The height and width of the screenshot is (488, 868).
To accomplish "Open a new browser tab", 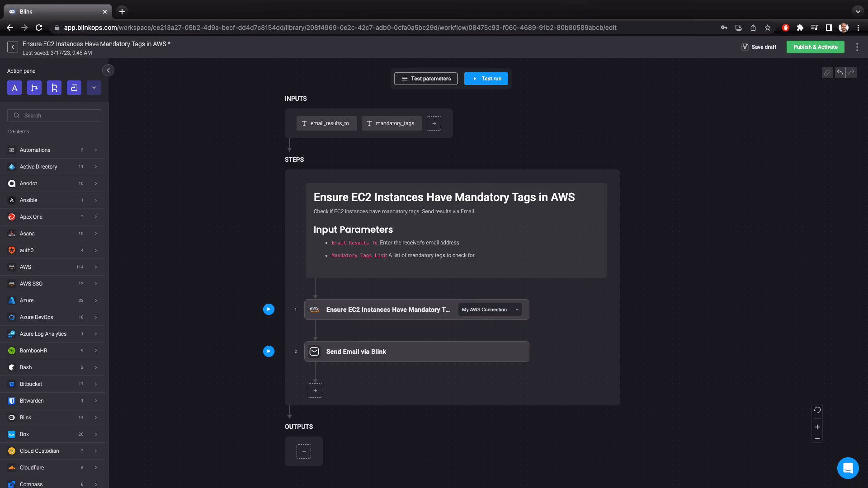I will (x=122, y=12).
